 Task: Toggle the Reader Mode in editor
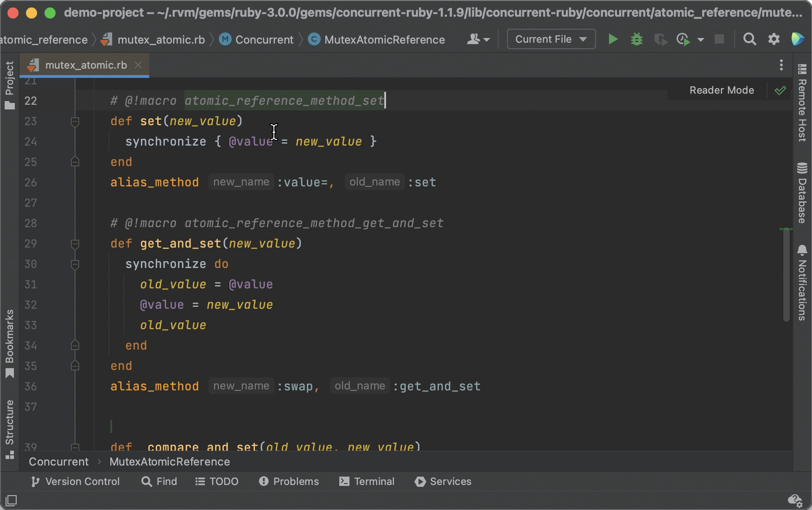pyautogui.click(x=722, y=90)
